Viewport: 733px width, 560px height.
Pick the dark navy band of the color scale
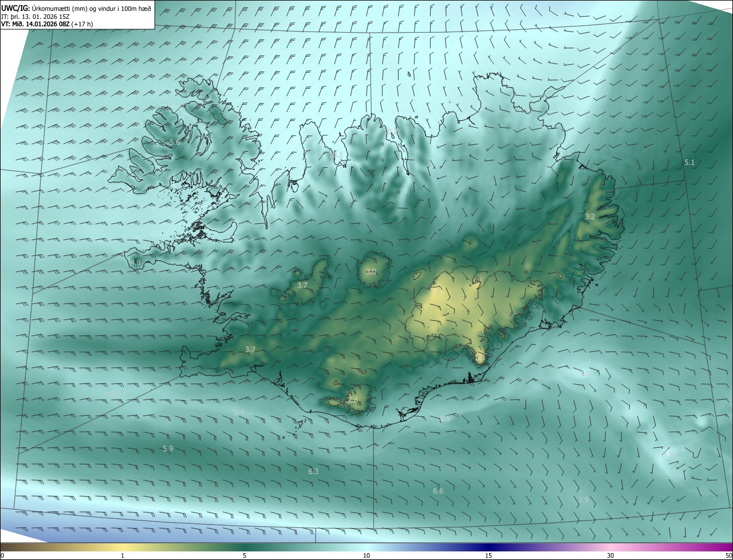click(488, 547)
